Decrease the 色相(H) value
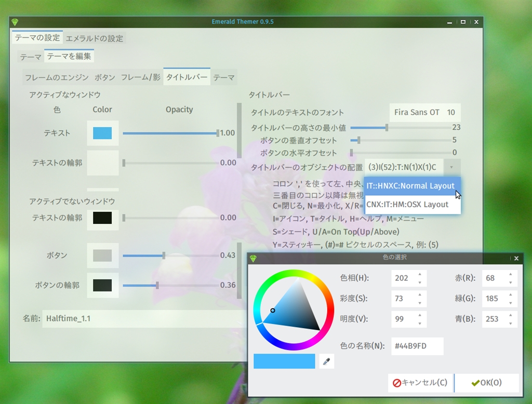 420,282
